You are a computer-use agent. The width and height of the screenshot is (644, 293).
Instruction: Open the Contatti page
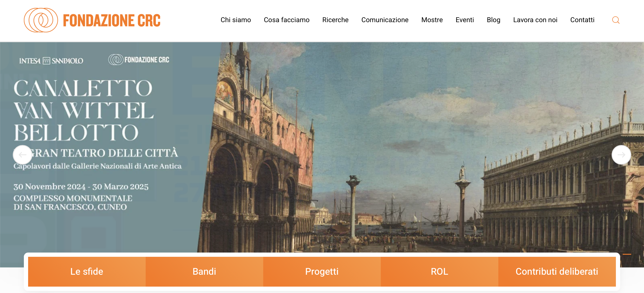point(582,20)
